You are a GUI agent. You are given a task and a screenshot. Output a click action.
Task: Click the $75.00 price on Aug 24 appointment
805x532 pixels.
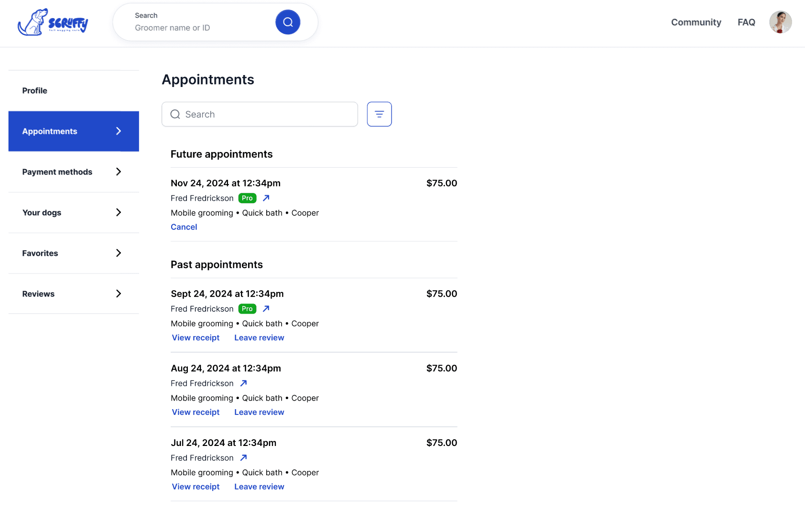442,368
